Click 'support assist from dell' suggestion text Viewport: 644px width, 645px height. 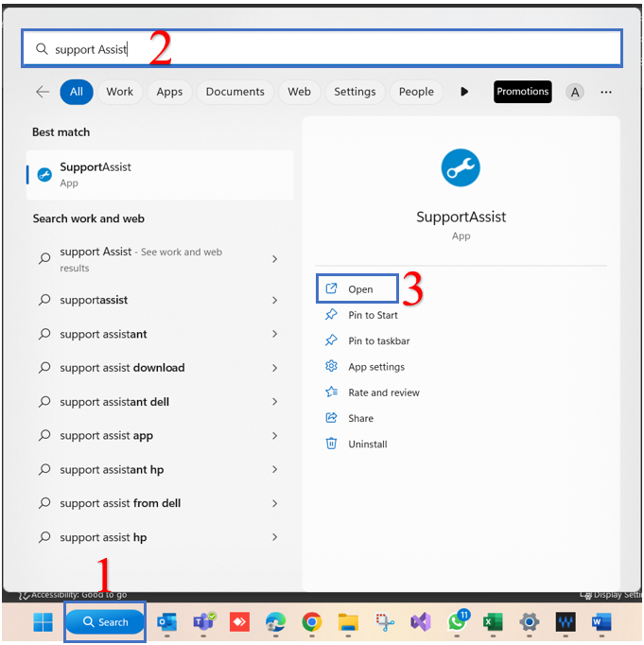[x=120, y=503]
